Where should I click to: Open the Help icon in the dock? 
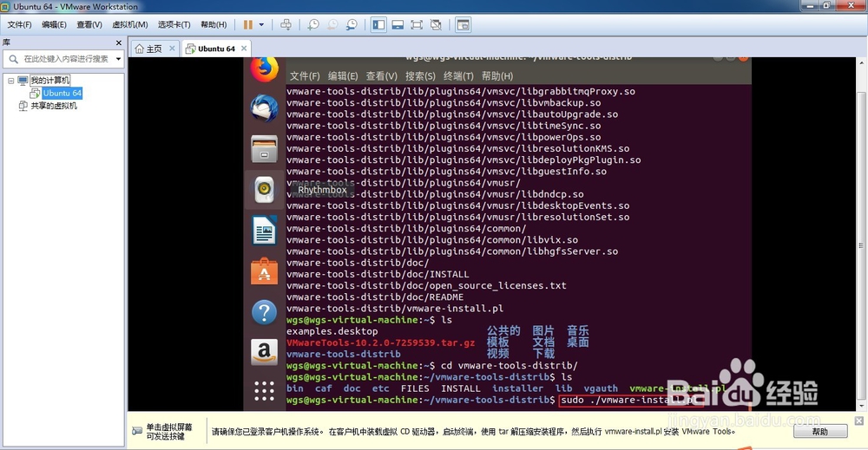(x=264, y=312)
